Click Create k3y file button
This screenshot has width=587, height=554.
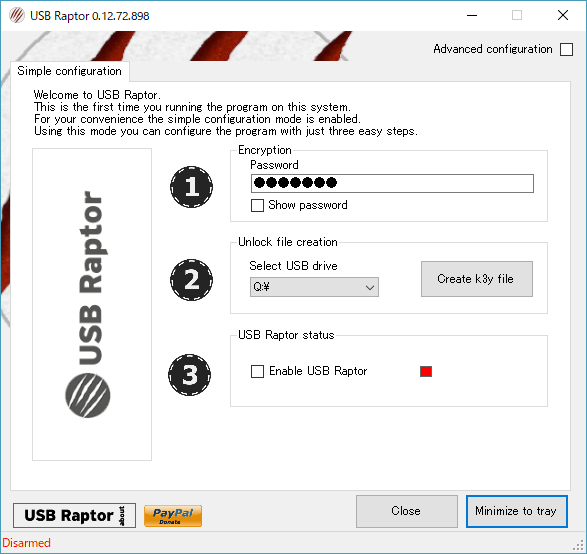pyautogui.click(x=477, y=279)
